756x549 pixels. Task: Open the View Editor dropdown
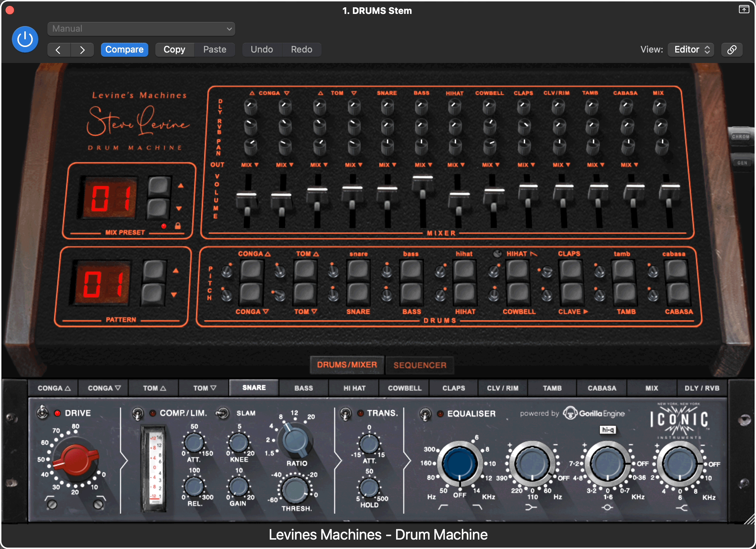point(691,49)
